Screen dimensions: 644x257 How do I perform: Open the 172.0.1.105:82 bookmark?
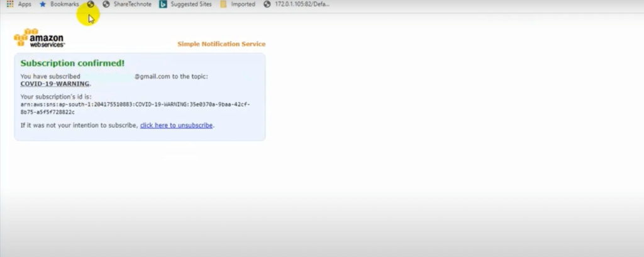[x=297, y=4]
